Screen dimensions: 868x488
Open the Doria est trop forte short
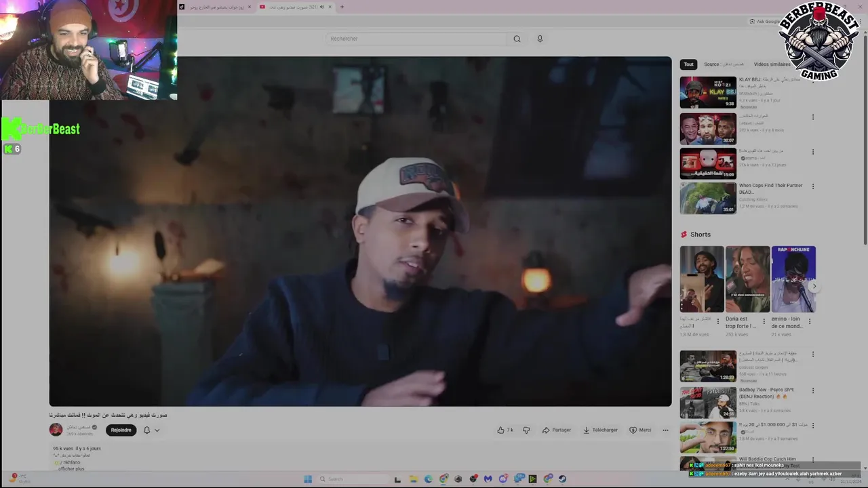tap(747, 279)
